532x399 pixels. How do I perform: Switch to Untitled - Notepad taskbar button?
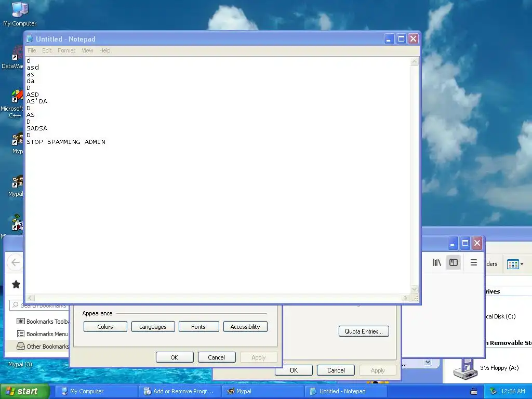pyautogui.click(x=345, y=391)
